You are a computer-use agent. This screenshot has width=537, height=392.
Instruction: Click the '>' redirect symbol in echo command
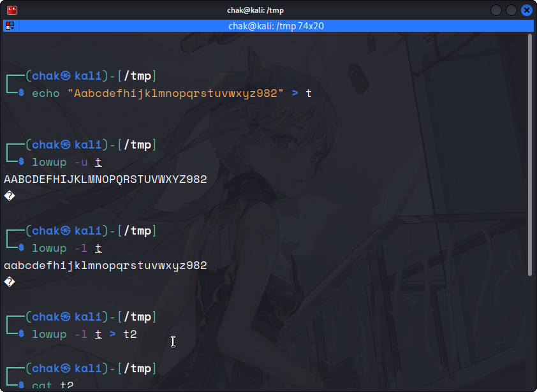click(x=295, y=93)
